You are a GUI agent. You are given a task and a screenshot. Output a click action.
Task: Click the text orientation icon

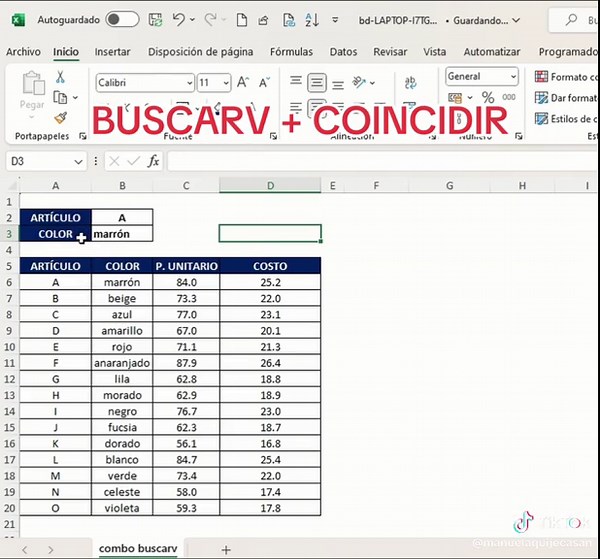(359, 82)
